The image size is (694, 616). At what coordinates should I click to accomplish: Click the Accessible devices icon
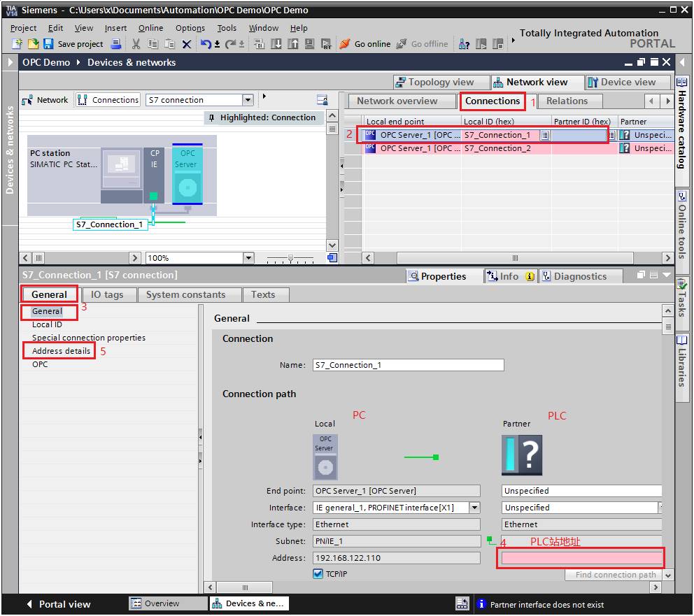(x=464, y=44)
